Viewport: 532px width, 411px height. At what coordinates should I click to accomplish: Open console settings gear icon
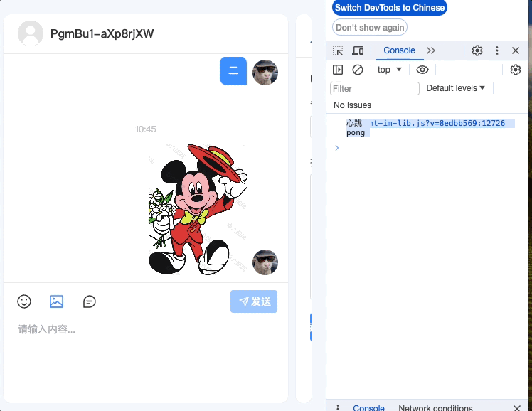click(516, 70)
